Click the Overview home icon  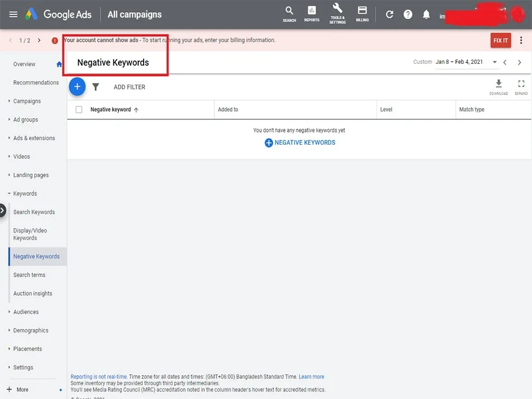pos(59,64)
